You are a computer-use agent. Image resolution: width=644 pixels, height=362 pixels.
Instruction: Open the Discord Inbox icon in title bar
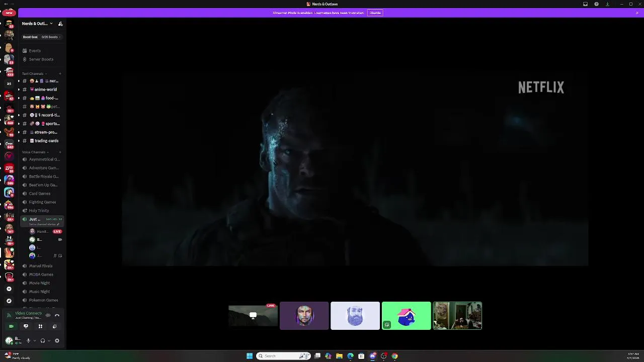(585, 4)
